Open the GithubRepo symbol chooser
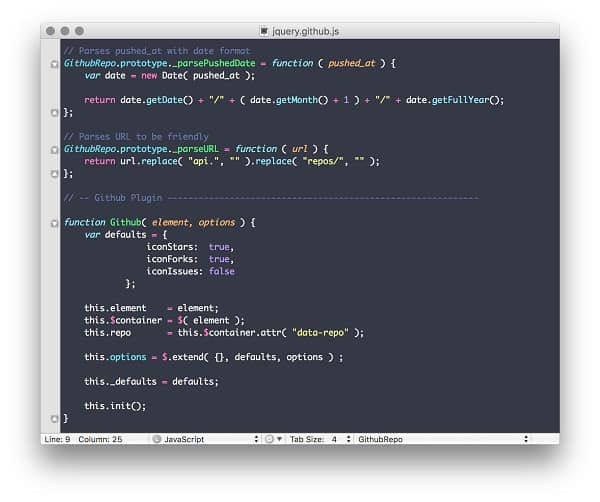600x502 pixels. pos(443,439)
